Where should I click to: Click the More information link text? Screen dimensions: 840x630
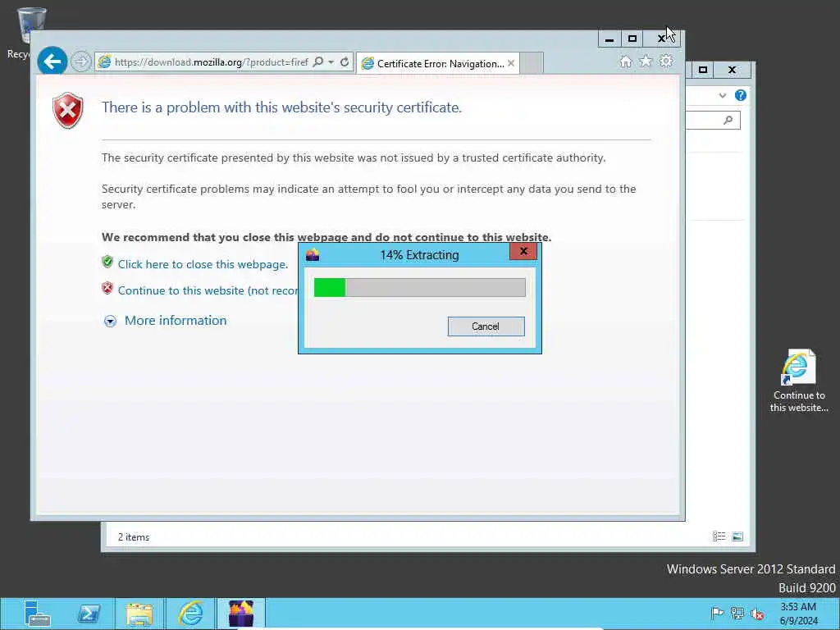176,321
